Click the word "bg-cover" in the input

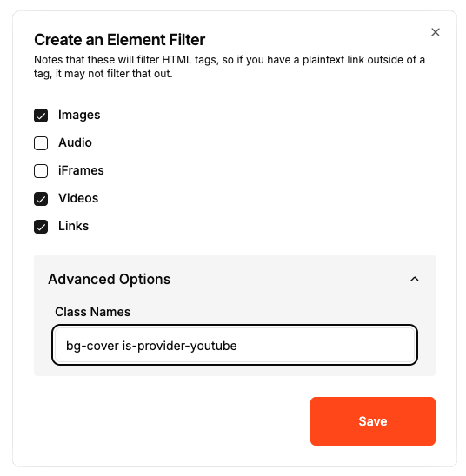click(92, 346)
